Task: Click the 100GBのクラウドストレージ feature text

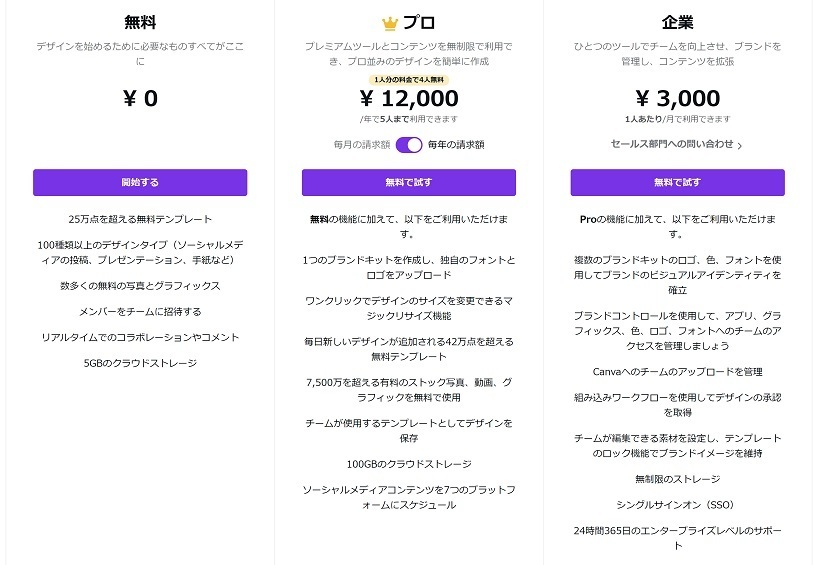Action: (x=409, y=464)
